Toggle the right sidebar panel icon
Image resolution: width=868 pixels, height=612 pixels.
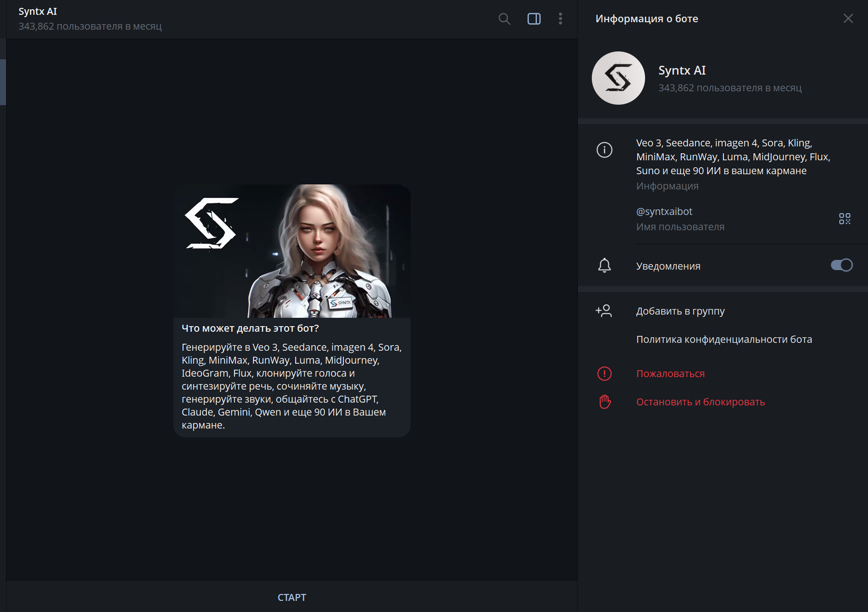[534, 19]
